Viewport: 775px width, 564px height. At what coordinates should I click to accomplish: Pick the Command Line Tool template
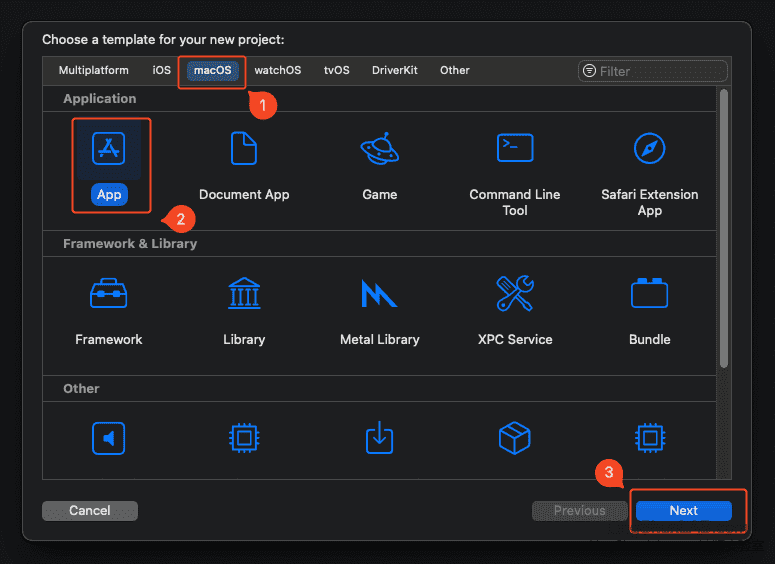point(515,150)
